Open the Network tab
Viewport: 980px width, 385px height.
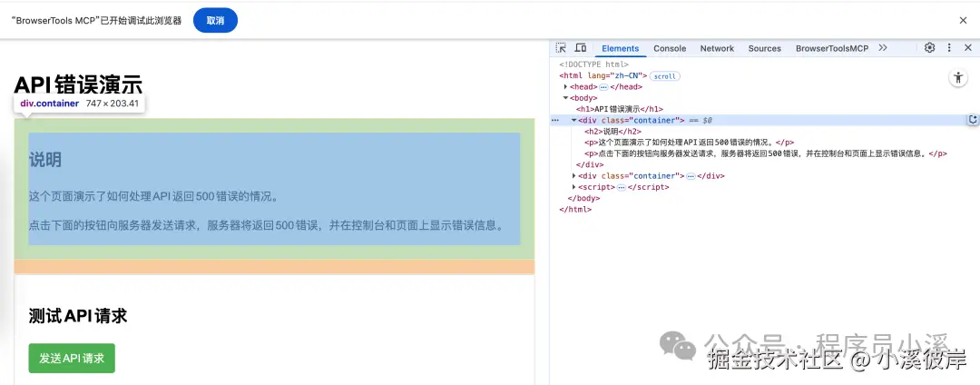pos(717,48)
